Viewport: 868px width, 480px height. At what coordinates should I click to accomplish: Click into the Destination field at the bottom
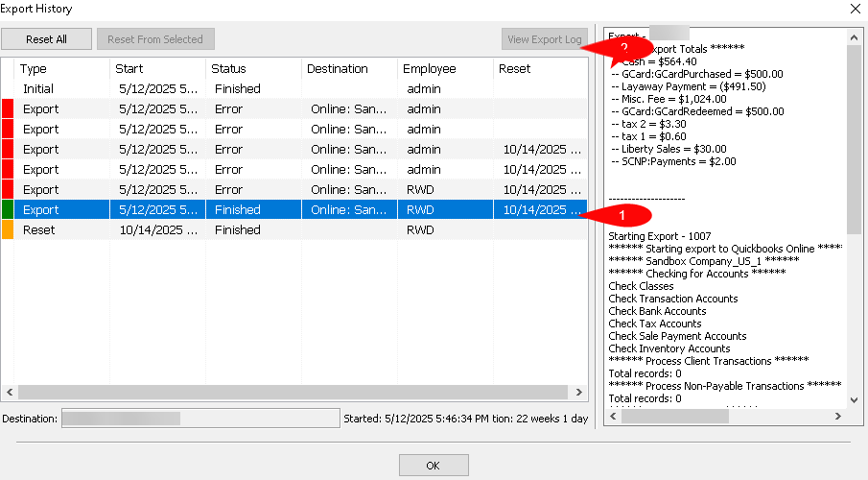[x=200, y=419]
